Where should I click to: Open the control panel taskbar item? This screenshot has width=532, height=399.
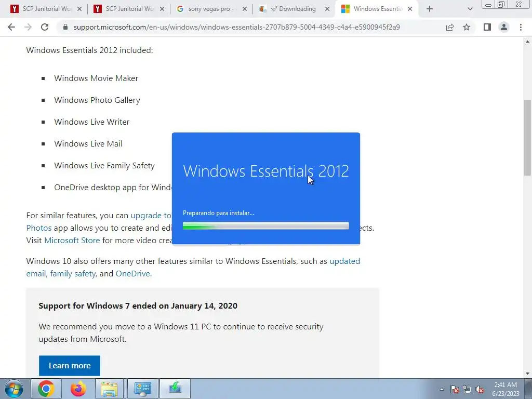142,389
